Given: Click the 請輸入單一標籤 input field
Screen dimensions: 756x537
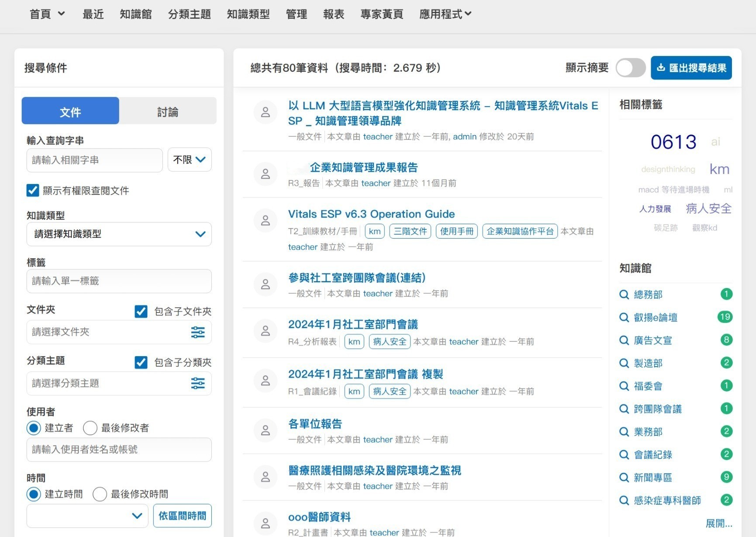Looking at the screenshot, I should coord(119,281).
